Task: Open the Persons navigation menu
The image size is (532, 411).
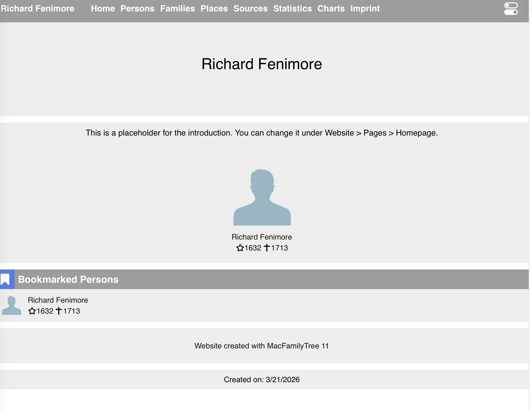Action: tap(137, 8)
